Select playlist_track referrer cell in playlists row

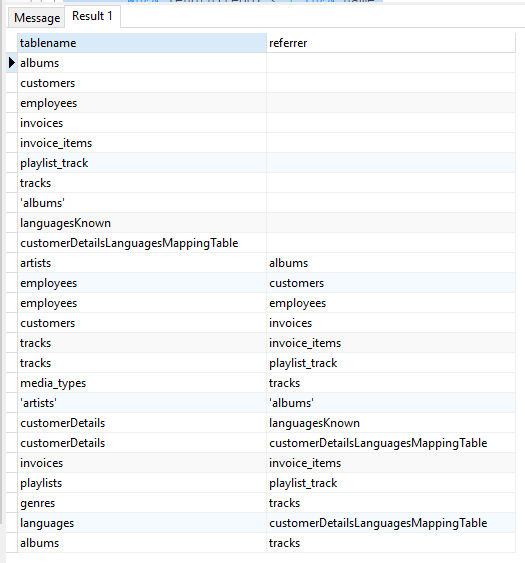391,483
